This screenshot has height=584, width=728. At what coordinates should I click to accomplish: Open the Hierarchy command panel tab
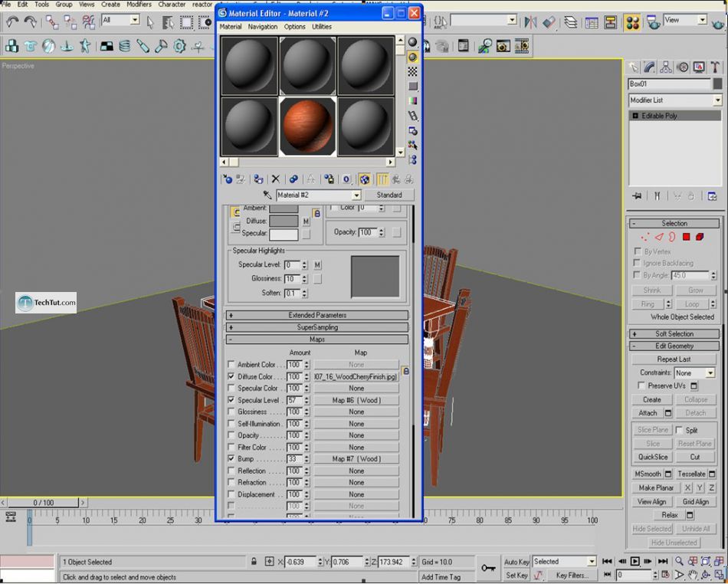point(666,67)
